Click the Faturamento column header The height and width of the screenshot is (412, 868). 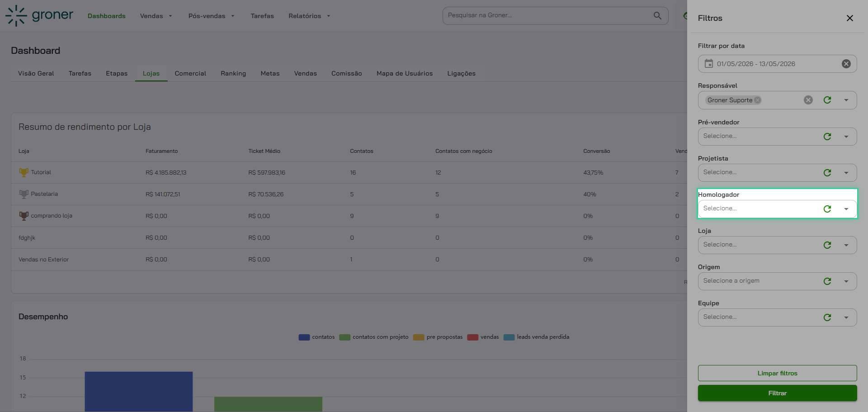(161, 151)
